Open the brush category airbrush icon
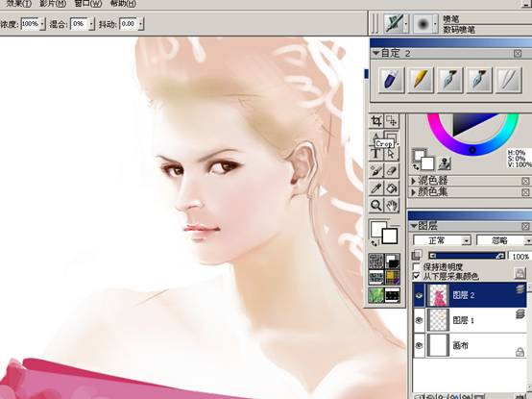Screen dimensions: 532x399 click(x=394, y=23)
